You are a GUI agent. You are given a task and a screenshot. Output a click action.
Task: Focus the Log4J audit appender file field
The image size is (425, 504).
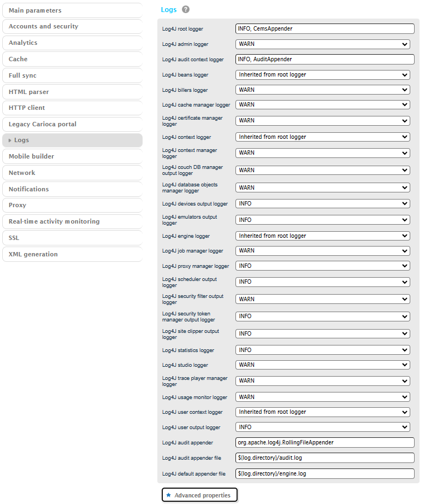324,458
